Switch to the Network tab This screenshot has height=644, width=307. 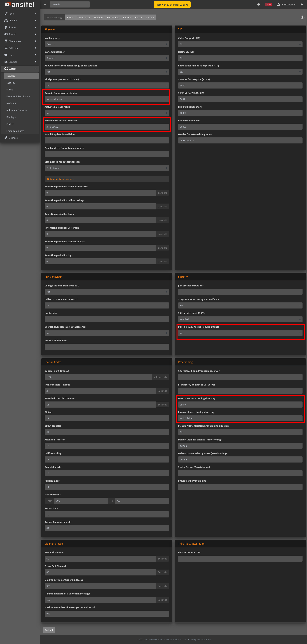click(x=98, y=18)
